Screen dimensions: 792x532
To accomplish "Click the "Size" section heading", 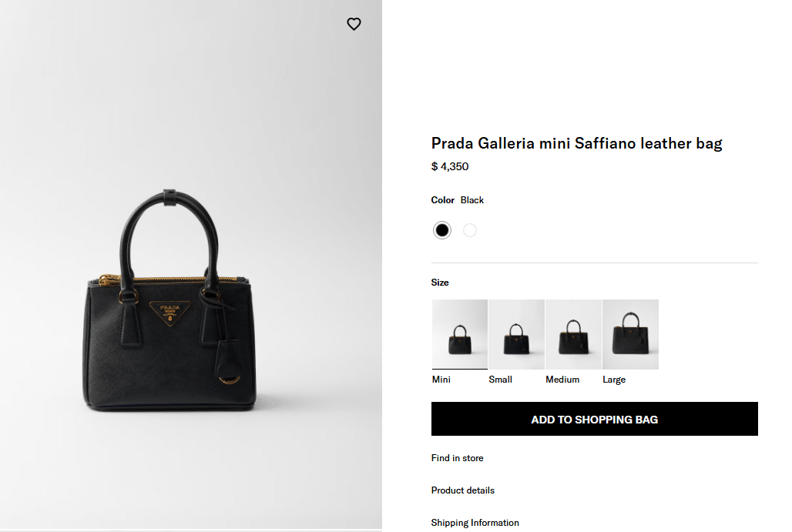I will 440,283.
